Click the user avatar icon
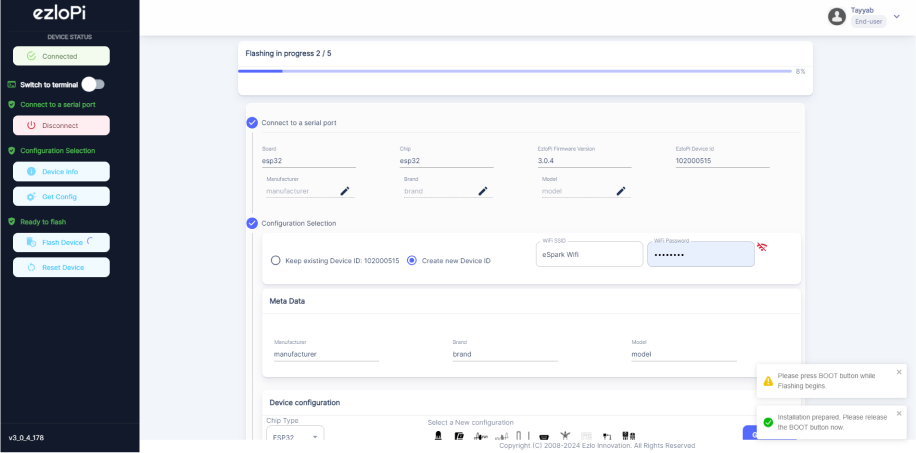Viewport: 916px width, 453px height. tap(837, 16)
